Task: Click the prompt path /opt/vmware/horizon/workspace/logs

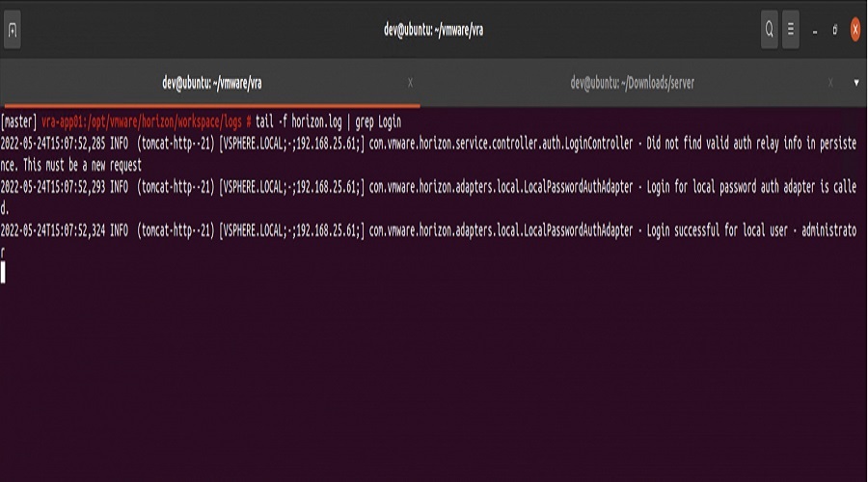Action: click(164, 121)
